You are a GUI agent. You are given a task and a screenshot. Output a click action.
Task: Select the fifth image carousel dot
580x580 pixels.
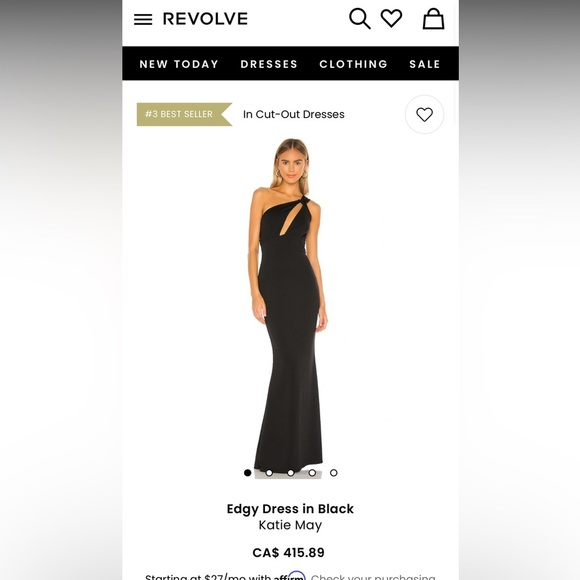point(333,473)
